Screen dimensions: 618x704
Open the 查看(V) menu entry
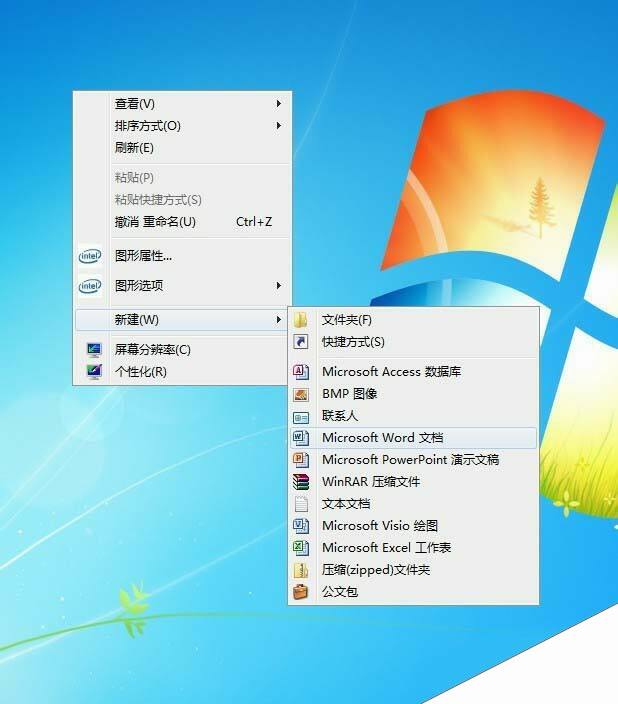[182, 104]
